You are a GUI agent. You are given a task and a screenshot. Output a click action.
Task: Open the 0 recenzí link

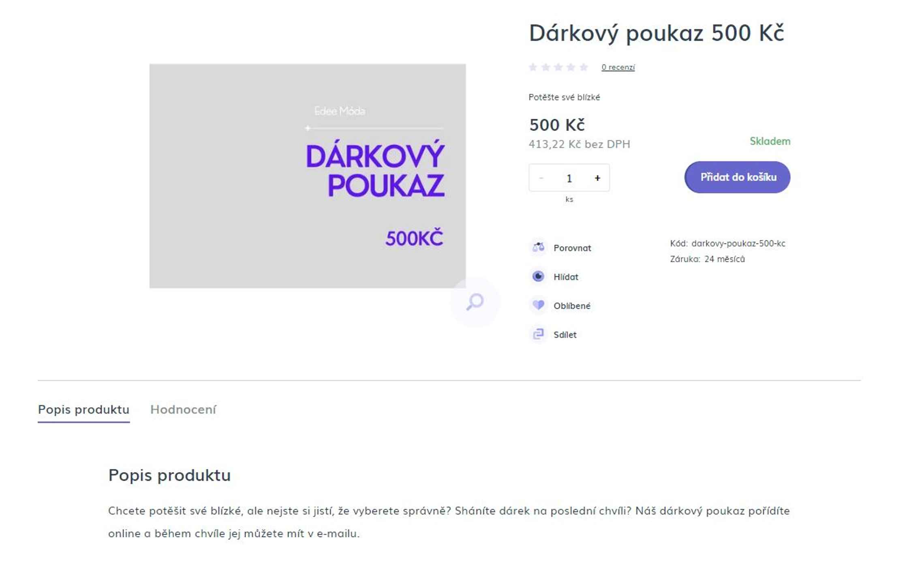click(618, 67)
